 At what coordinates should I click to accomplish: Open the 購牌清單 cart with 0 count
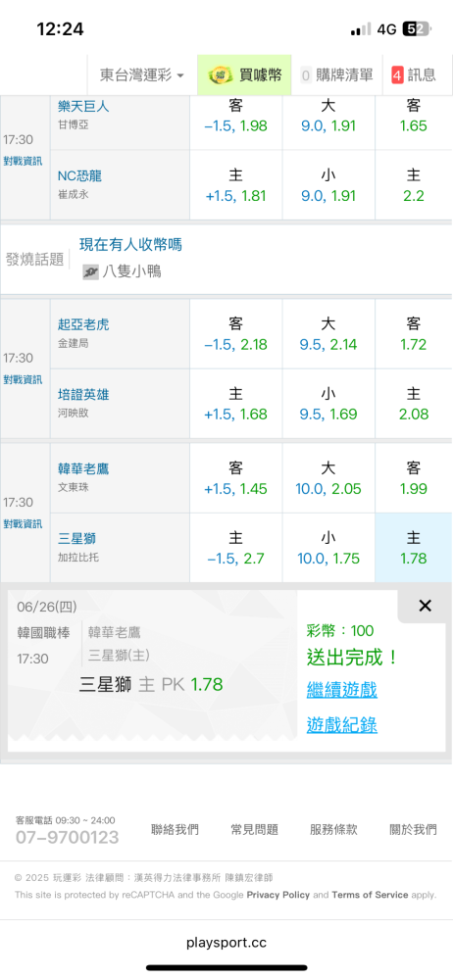[336, 75]
